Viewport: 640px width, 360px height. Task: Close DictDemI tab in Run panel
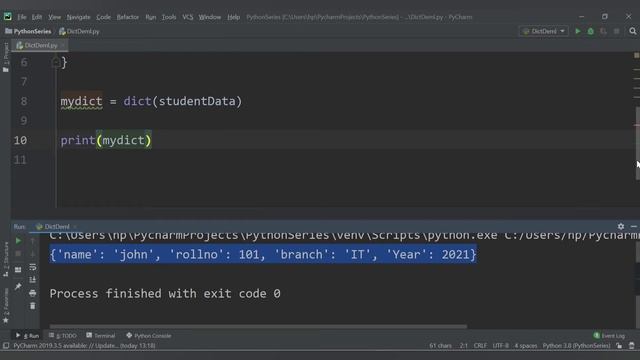[x=75, y=227]
